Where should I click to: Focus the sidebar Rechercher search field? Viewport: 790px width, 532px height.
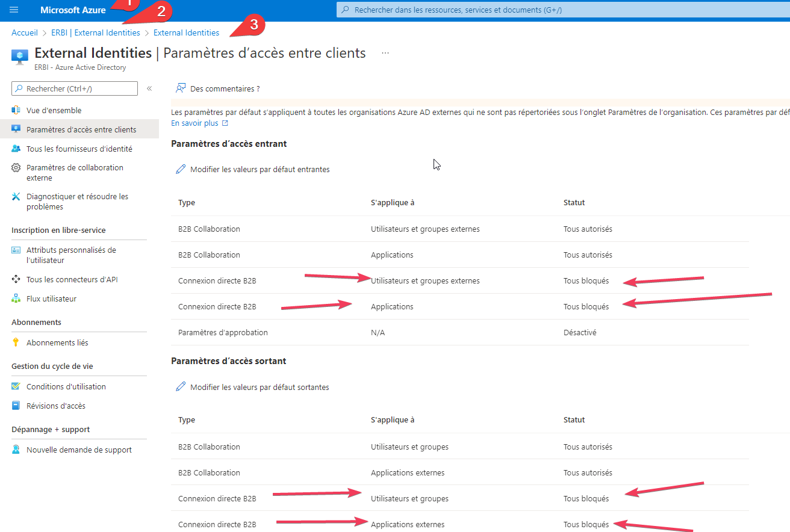point(79,88)
